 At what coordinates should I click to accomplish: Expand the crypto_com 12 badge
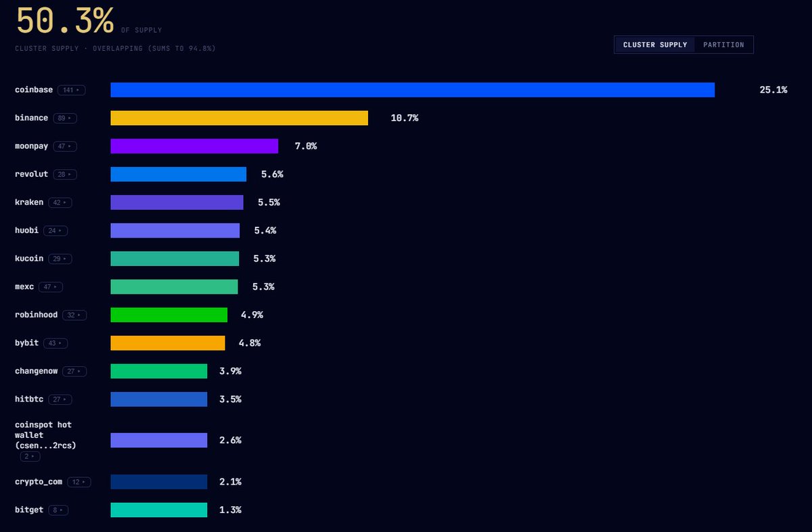[78, 482]
